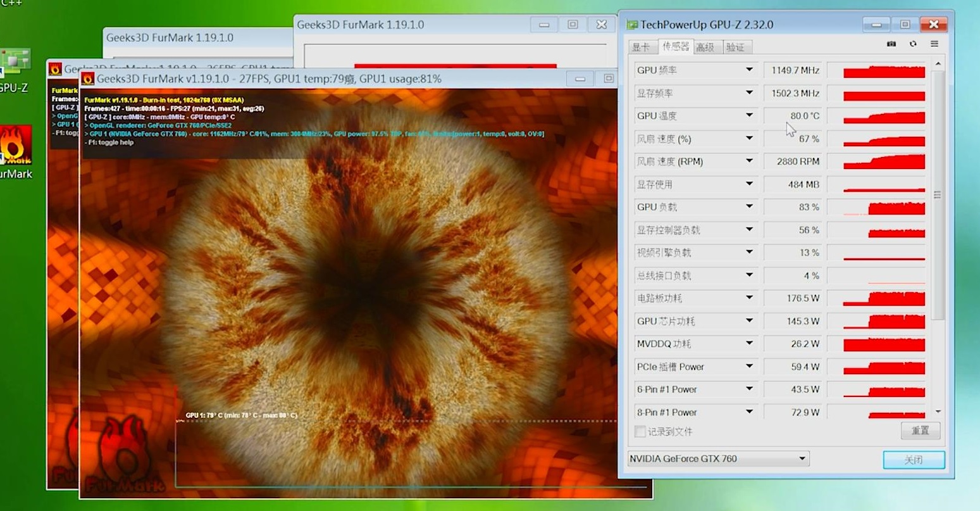
Task: Click the GPU 负载 usage graph
Action: click(x=884, y=207)
